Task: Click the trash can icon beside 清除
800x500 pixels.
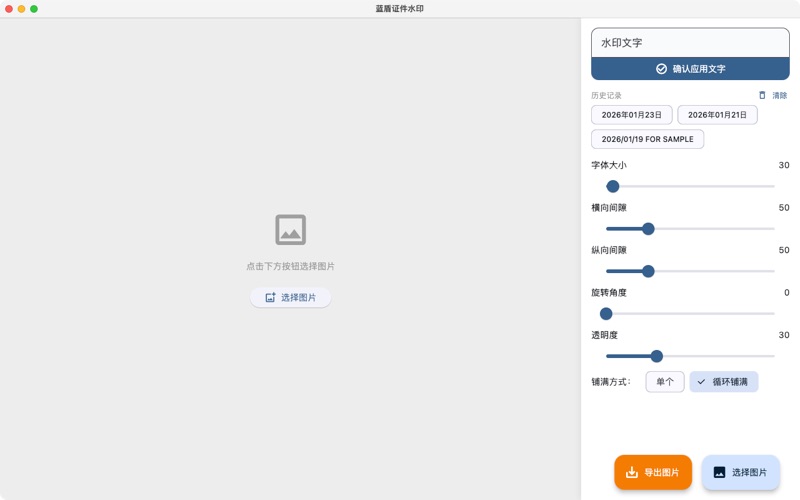Action: (762, 96)
